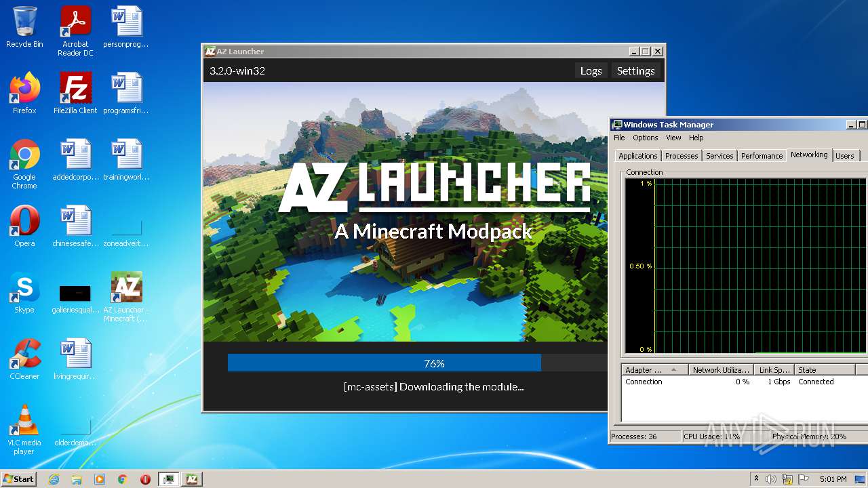Show hidden tray icons arrow
Image resolution: width=868 pixels, height=488 pixels.
[756, 479]
